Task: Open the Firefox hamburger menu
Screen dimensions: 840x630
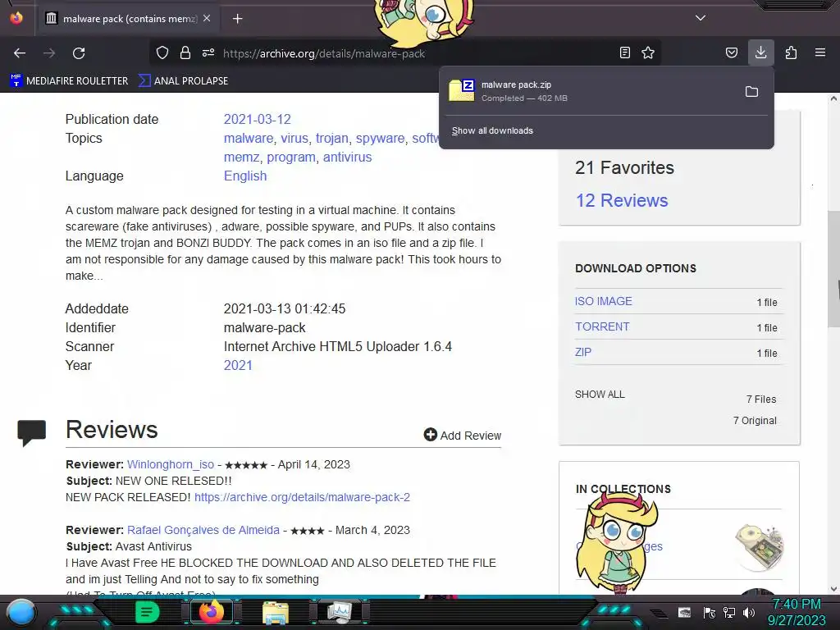Action: (x=820, y=52)
